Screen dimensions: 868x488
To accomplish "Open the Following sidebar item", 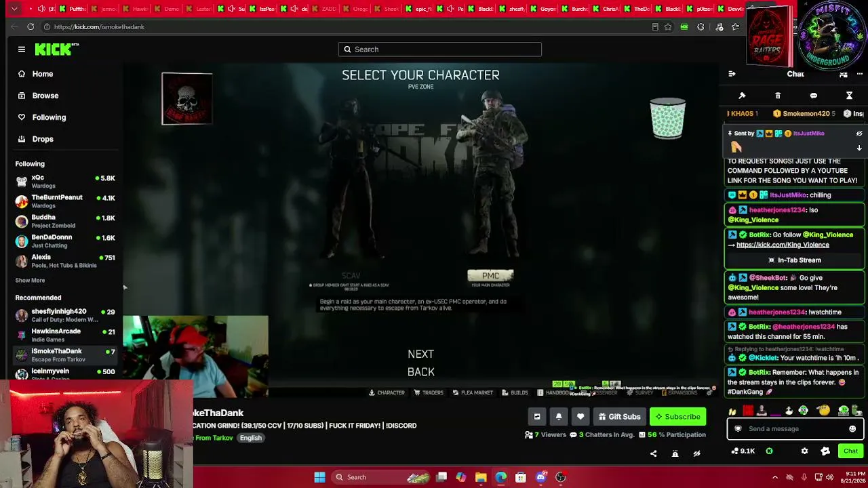I will click(x=49, y=117).
